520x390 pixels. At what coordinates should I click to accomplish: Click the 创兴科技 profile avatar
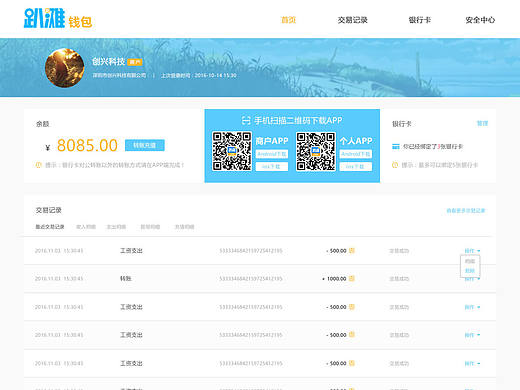point(65,68)
